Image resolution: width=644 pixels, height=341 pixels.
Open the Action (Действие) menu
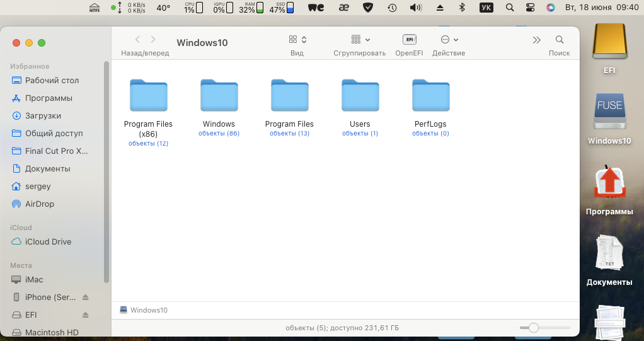pos(449,40)
